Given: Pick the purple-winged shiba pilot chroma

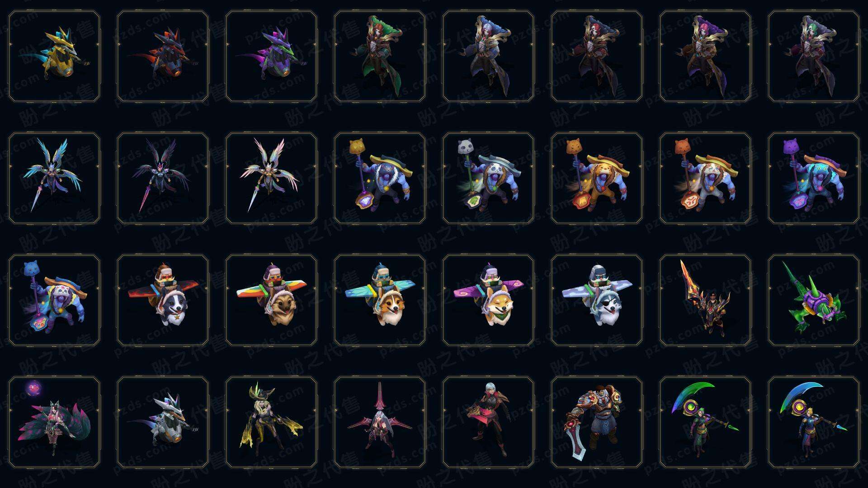Looking at the screenshot, I should [488, 300].
